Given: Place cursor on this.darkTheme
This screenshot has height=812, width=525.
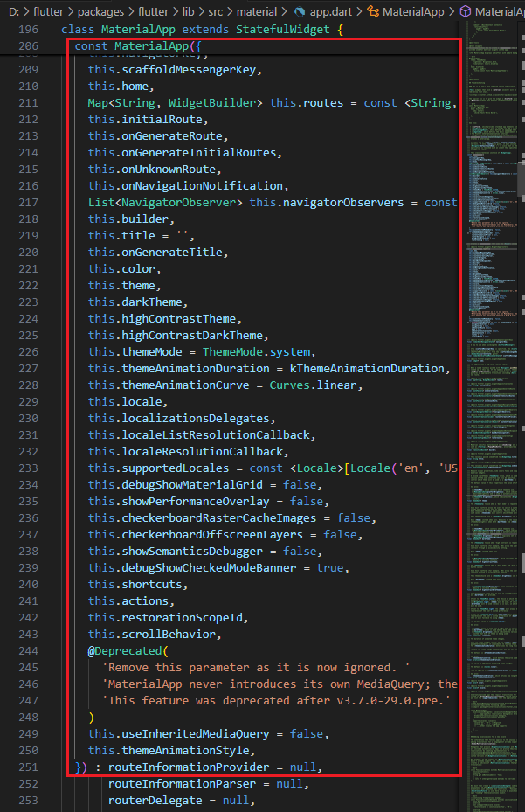Looking at the screenshot, I should tap(138, 302).
